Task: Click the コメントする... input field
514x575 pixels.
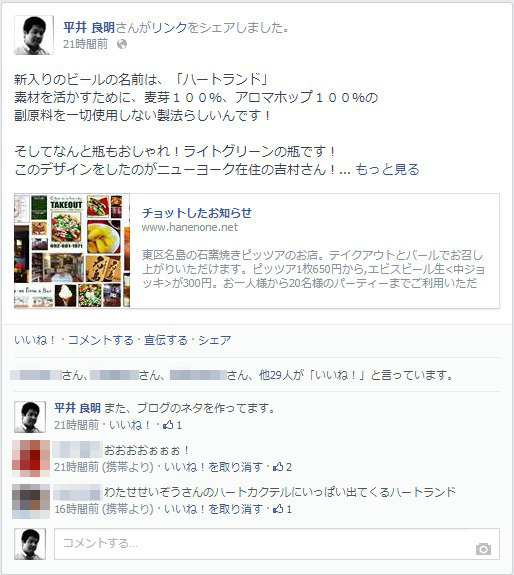Action: point(277,543)
